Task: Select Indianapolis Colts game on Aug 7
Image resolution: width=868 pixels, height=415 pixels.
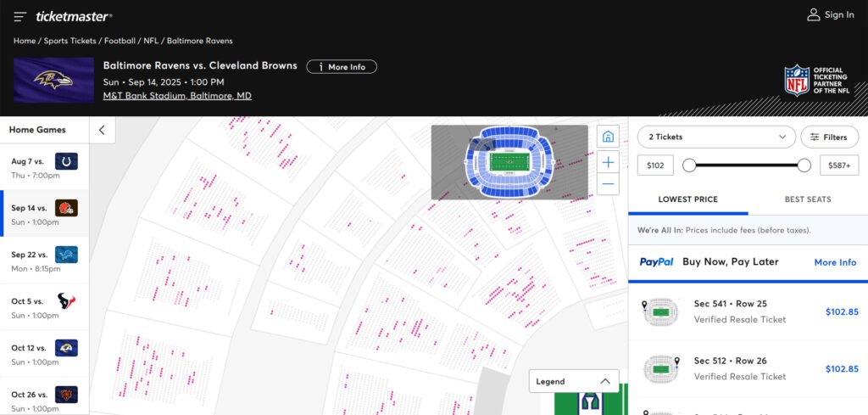Action: pyautogui.click(x=44, y=166)
